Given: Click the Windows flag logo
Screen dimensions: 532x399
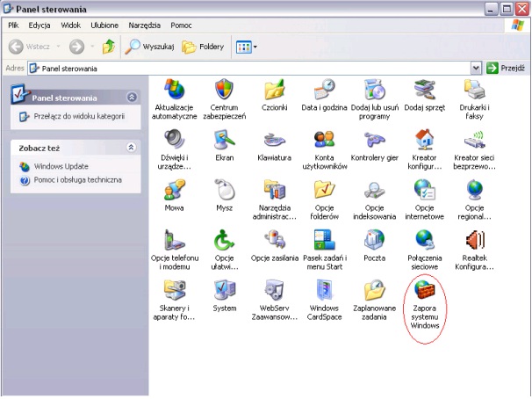Looking at the screenshot, I should click(517, 25).
